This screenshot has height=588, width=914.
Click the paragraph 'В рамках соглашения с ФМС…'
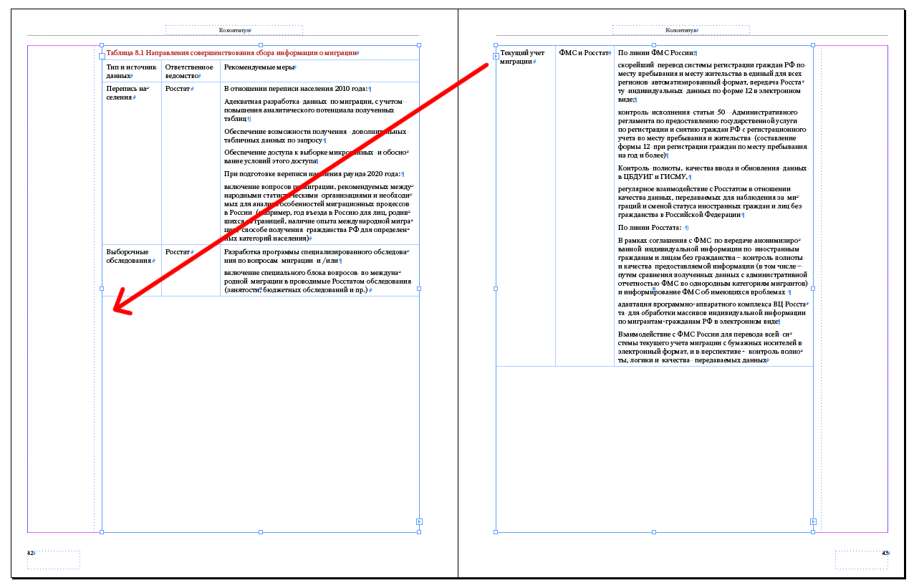(x=713, y=266)
